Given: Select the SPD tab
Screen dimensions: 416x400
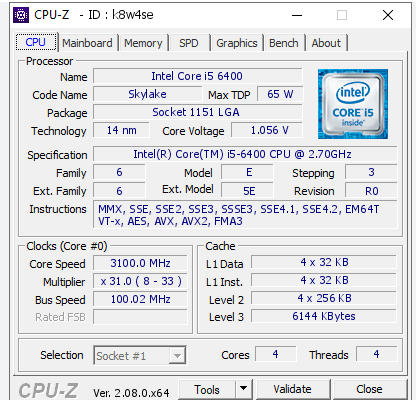Looking at the screenshot, I should coord(189,43).
